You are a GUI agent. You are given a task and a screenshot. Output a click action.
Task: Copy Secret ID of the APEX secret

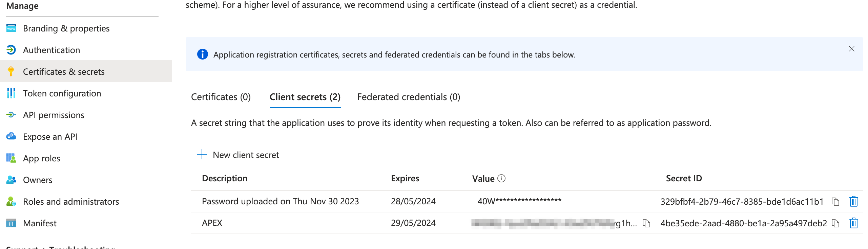click(836, 223)
